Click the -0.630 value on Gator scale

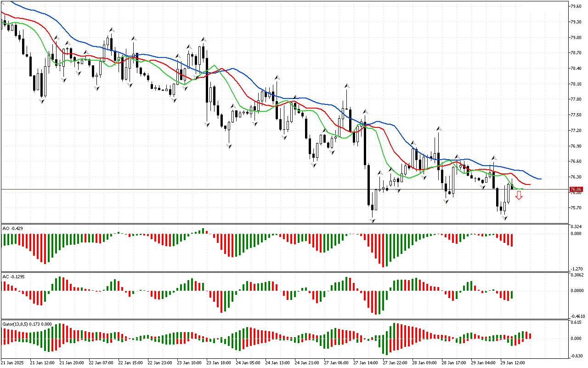[576, 356]
